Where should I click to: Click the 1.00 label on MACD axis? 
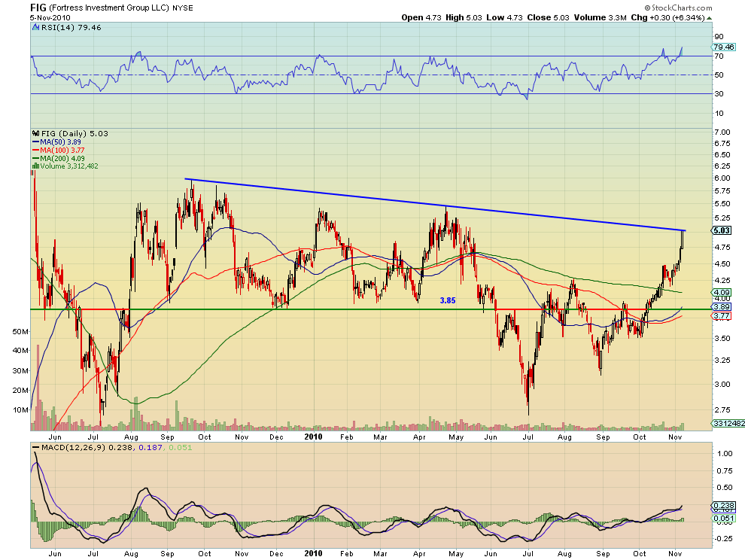click(725, 454)
